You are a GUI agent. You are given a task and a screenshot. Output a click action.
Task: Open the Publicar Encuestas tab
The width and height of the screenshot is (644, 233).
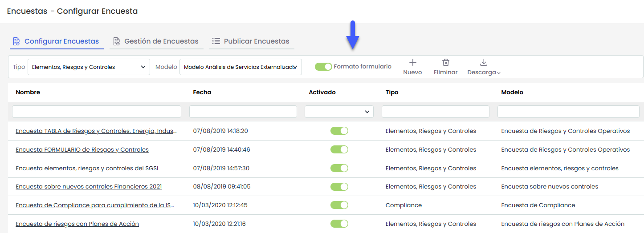point(251,41)
